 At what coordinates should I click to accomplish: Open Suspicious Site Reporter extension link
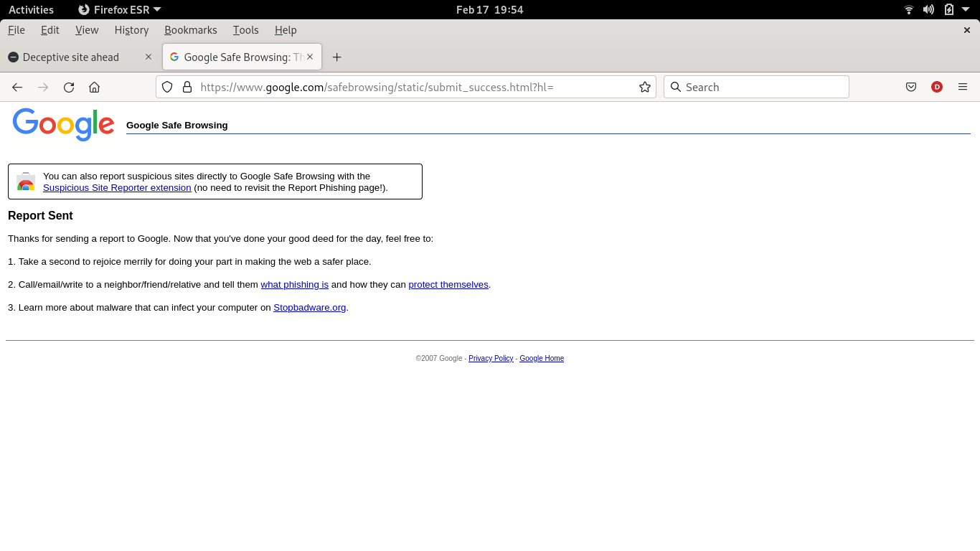pyautogui.click(x=117, y=188)
